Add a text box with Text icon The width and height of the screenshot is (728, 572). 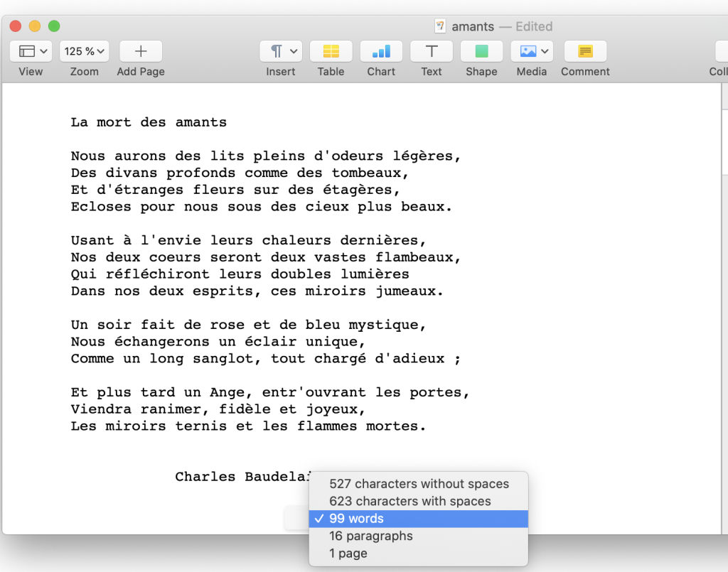click(432, 51)
